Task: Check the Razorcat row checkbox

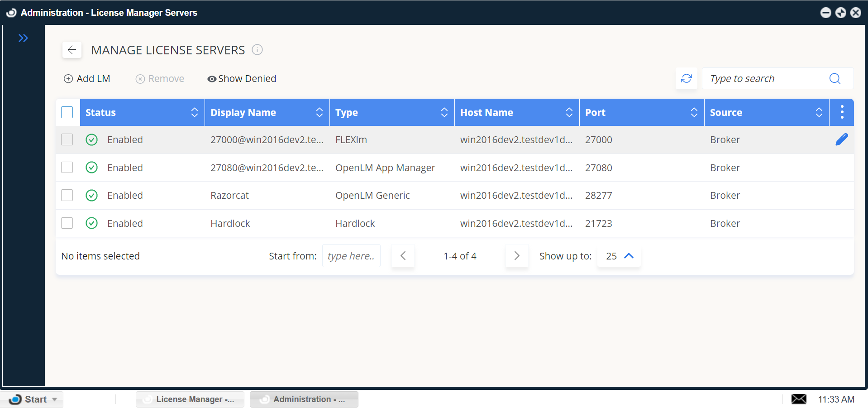Action: [x=67, y=195]
